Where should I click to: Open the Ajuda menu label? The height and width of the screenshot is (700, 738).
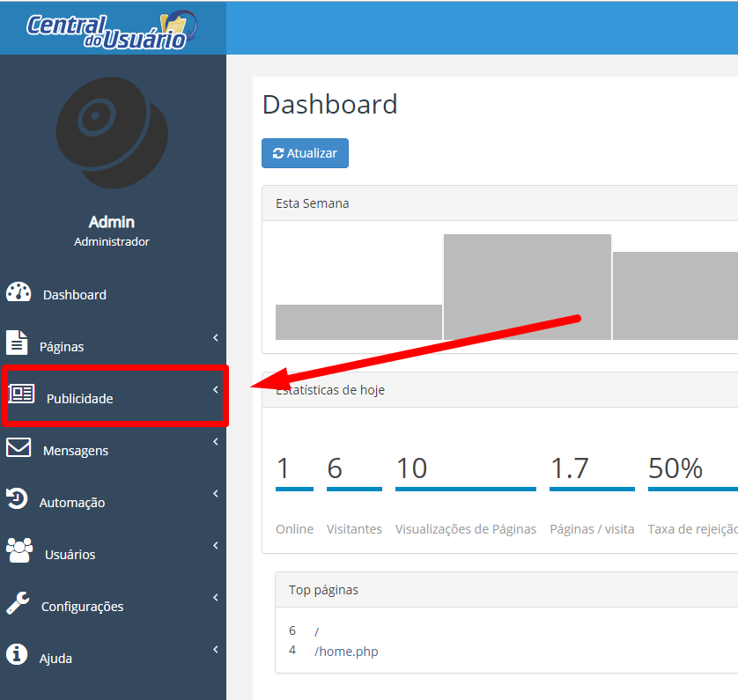[x=55, y=659]
